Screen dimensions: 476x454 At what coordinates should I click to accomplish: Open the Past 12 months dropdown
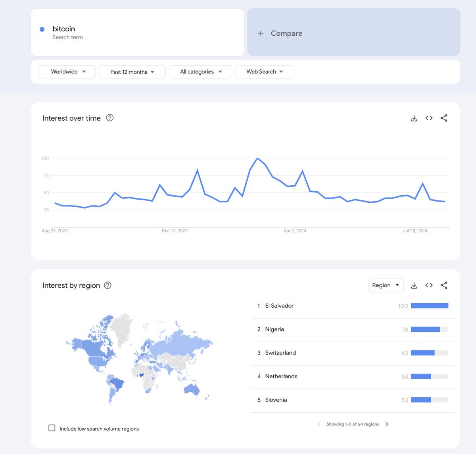[132, 72]
